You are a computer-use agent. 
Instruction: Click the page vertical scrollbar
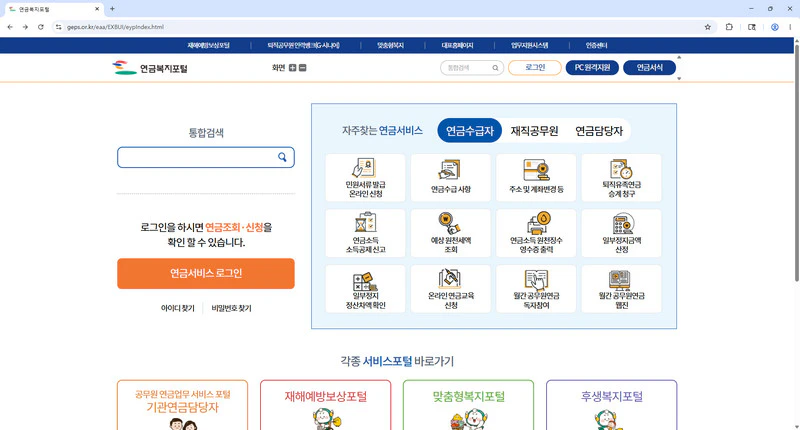pyautogui.click(x=796, y=162)
